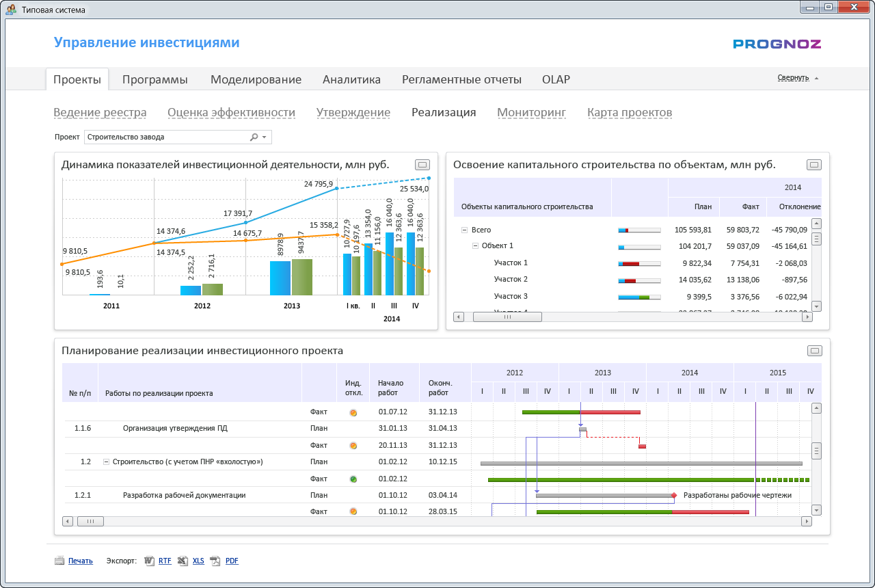The image size is (875, 588).
Task: Click the Word RTF export icon
Action: pyautogui.click(x=150, y=561)
